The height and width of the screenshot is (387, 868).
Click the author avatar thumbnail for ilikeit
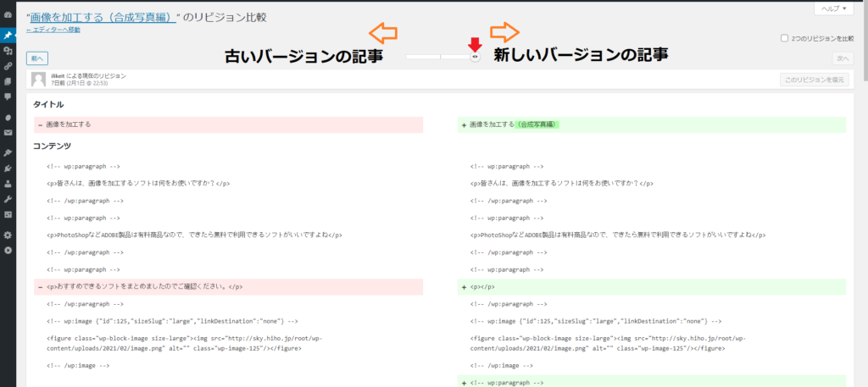38,80
